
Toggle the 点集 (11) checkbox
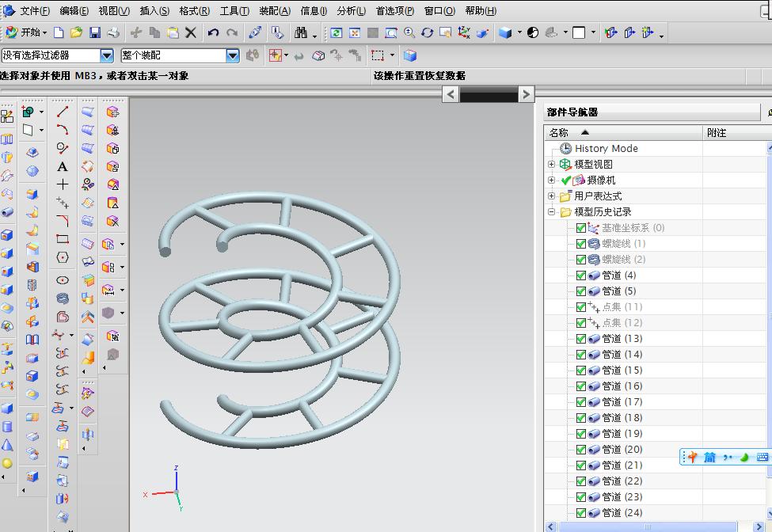[x=581, y=307]
